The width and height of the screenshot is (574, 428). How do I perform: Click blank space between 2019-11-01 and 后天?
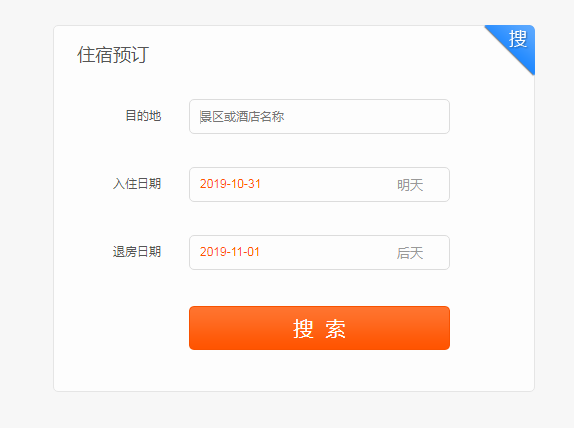coord(328,253)
